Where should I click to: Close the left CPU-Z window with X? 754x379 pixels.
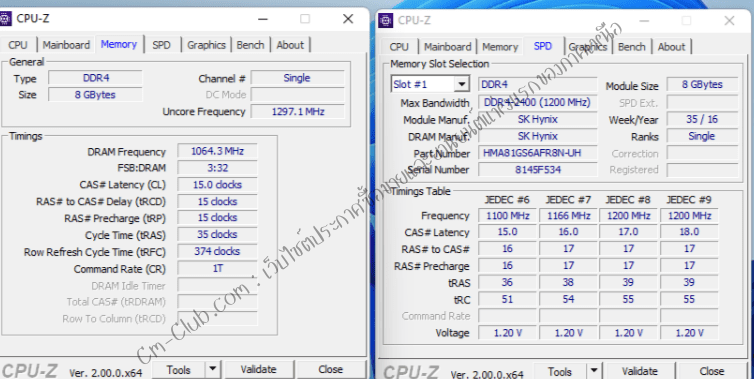pyautogui.click(x=348, y=19)
